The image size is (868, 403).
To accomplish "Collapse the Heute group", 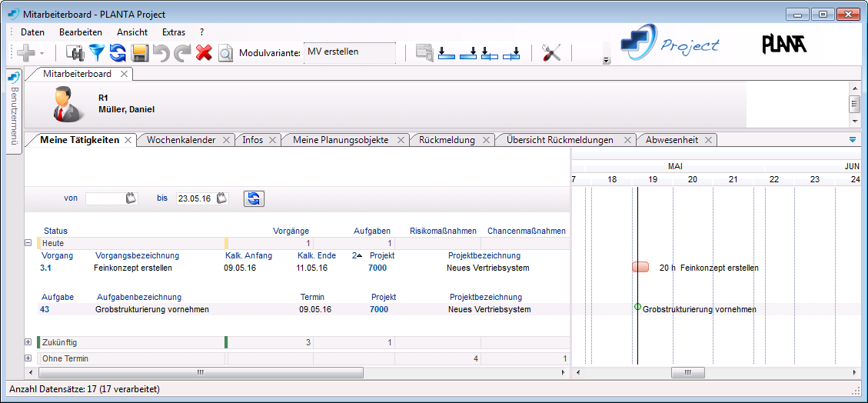I will click(28, 242).
